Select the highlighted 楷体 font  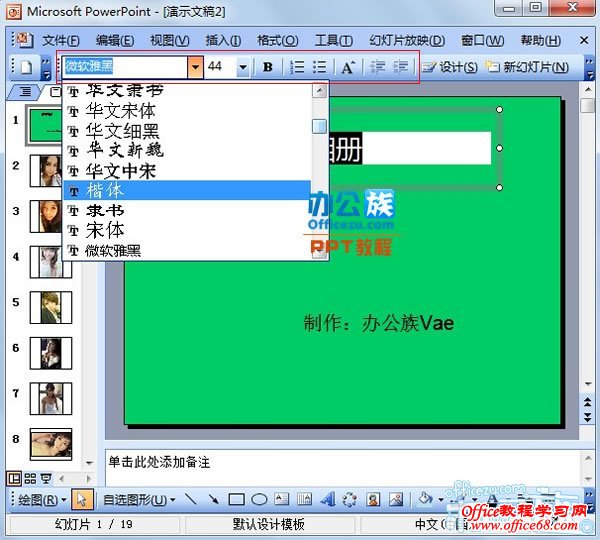[188, 190]
